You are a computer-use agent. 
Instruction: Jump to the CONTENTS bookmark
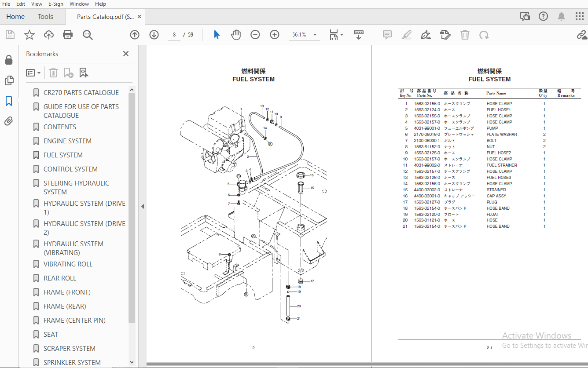coord(60,127)
